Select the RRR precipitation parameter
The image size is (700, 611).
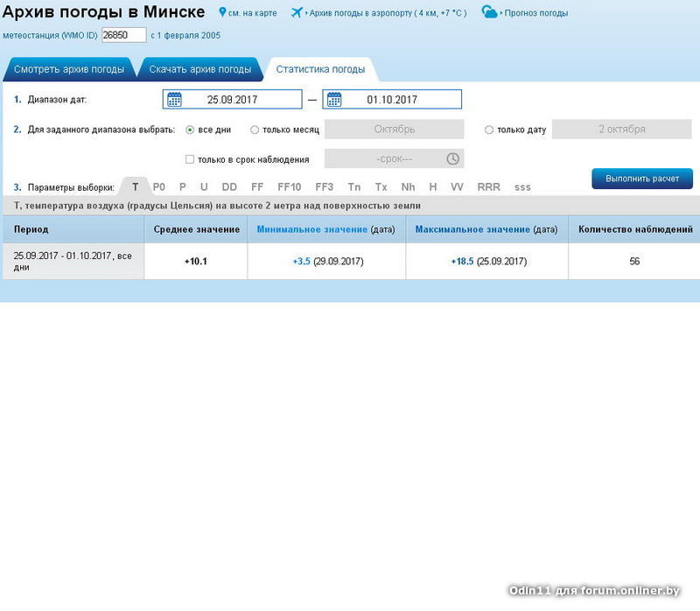point(489,187)
